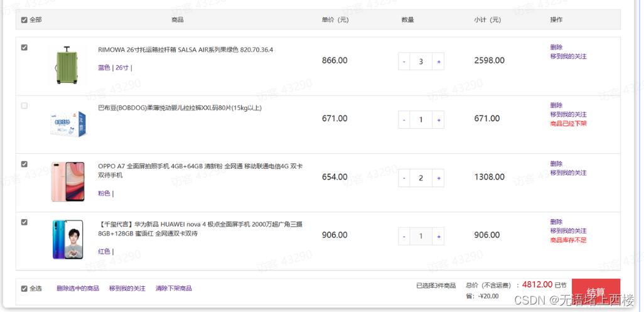This screenshot has width=644, height=312.
Task: Toggle the 全部 checkbox in table header
Action: click(24, 19)
